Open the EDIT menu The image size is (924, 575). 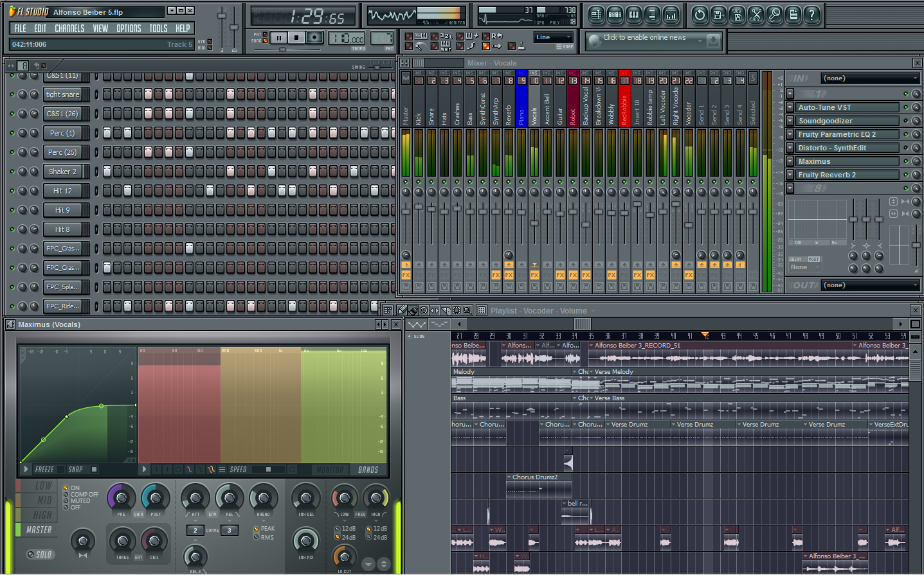[41, 28]
